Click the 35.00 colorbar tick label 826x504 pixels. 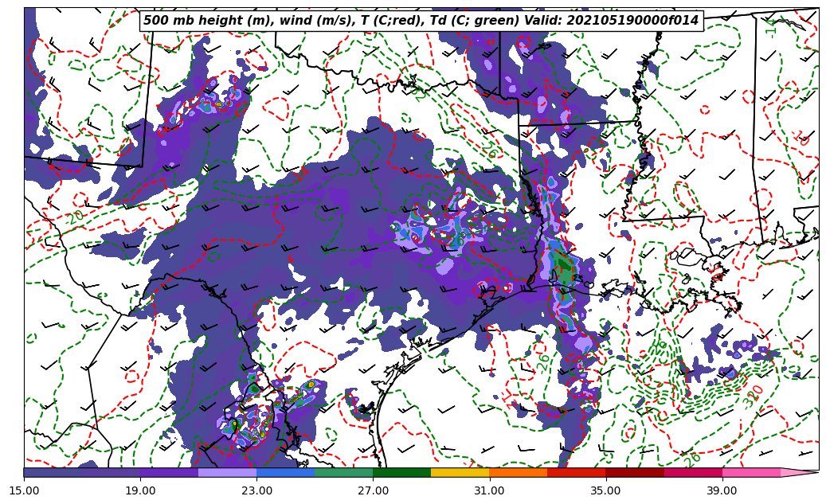click(605, 490)
